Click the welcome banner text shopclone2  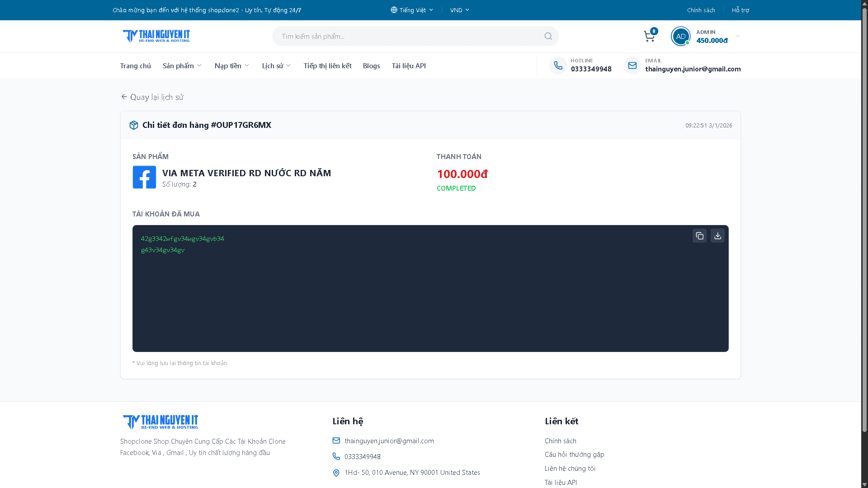click(x=207, y=10)
